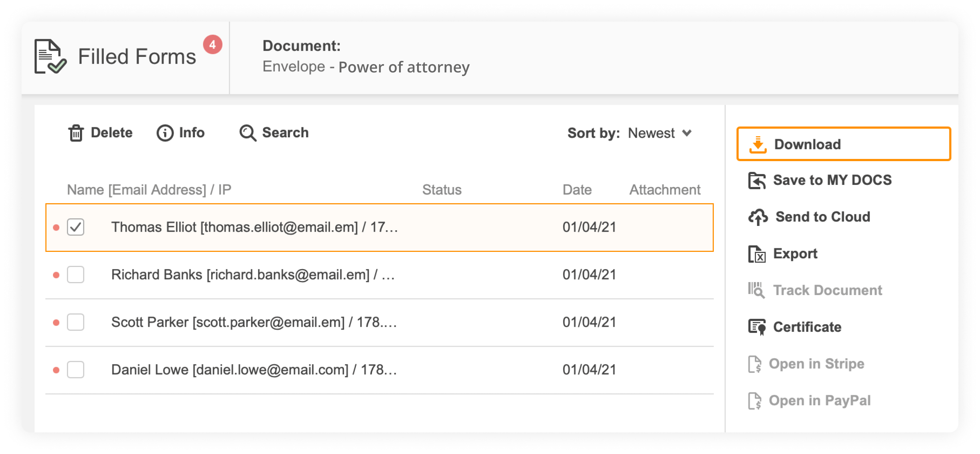Click the Certificate icon

[x=758, y=326]
